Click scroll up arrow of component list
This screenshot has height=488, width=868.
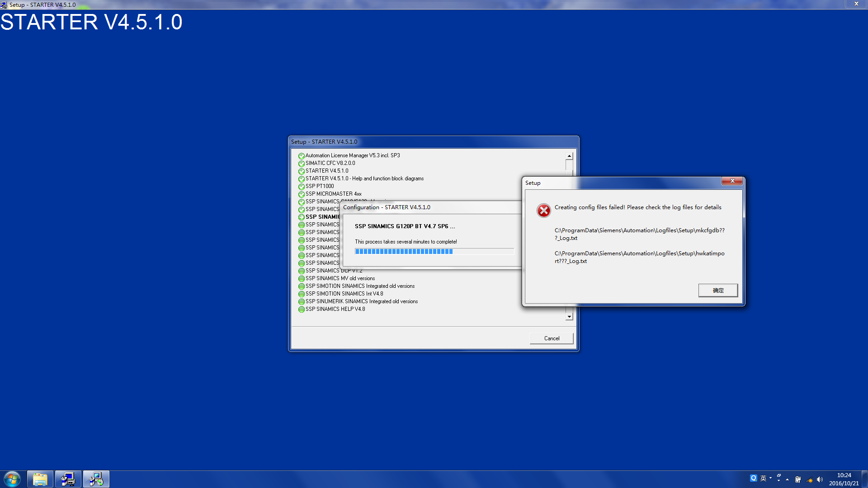[x=569, y=156]
